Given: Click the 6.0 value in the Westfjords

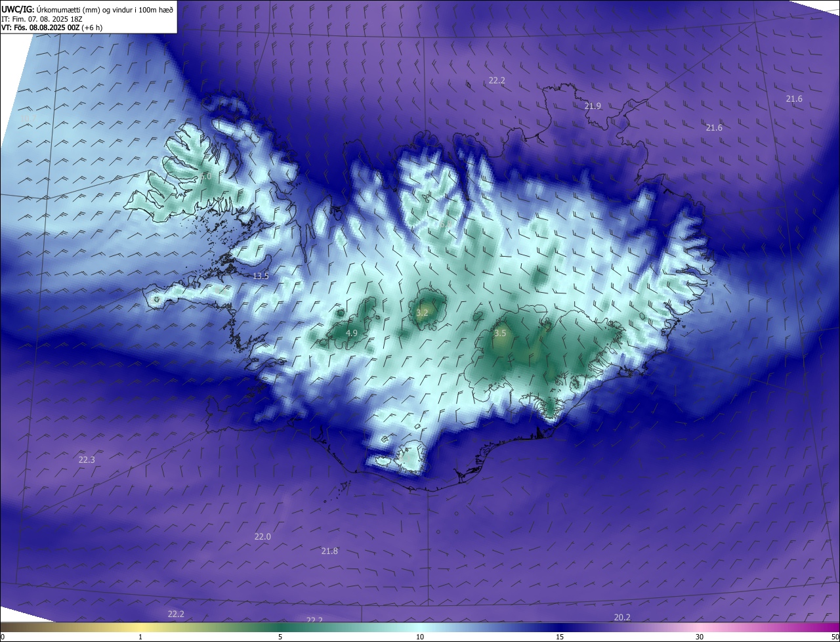Looking at the screenshot, I should [x=206, y=177].
